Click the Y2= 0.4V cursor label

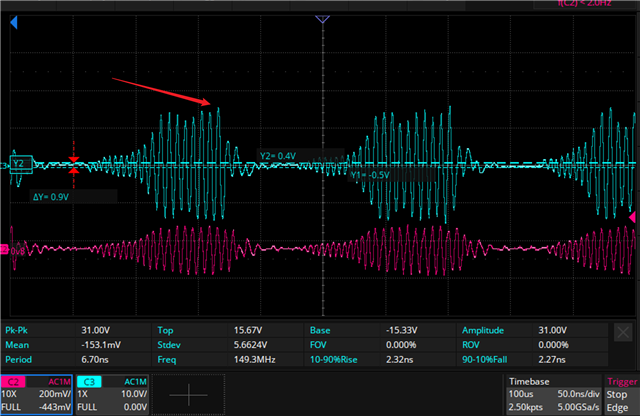pyautogui.click(x=278, y=156)
